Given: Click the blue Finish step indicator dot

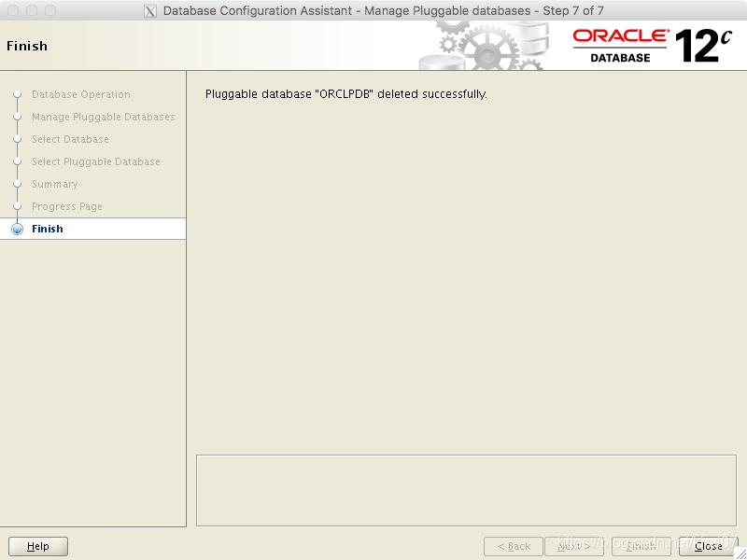Looking at the screenshot, I should pos(17,229).
